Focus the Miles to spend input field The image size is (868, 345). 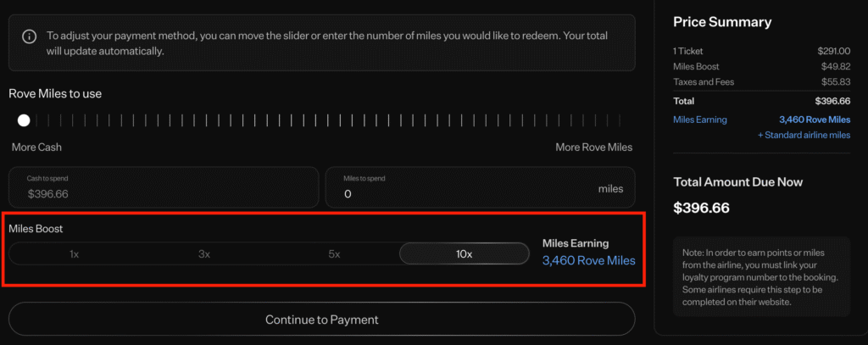[458, 193]
